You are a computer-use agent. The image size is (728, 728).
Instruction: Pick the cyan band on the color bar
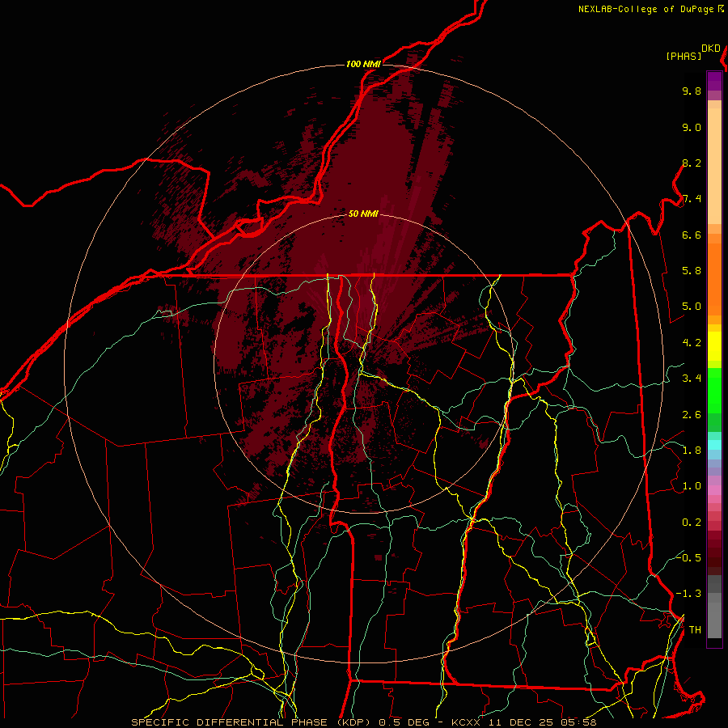pyautogui.click(x=714, y=444)
